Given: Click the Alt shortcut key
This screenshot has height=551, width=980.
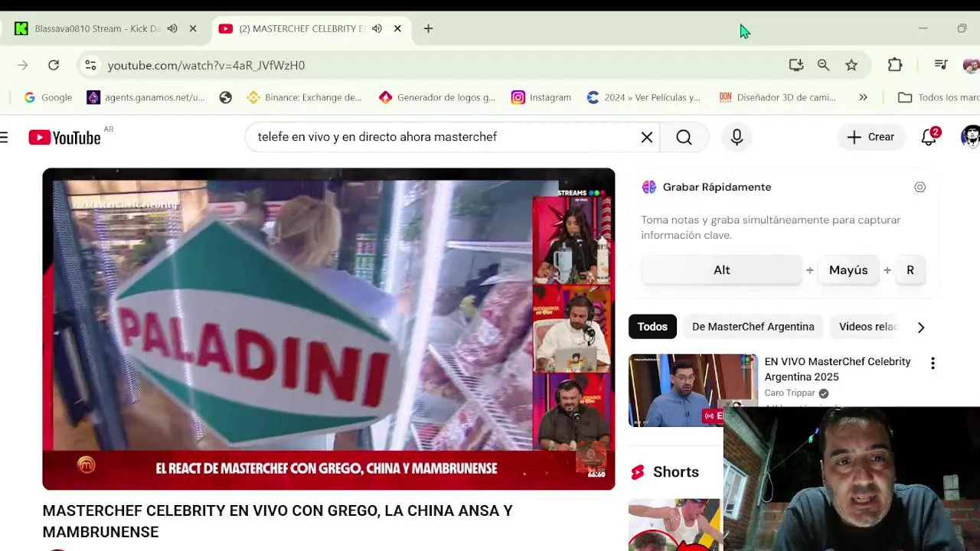Looking at the screenshot, I should pyautogui.click(x=721, y=270).
